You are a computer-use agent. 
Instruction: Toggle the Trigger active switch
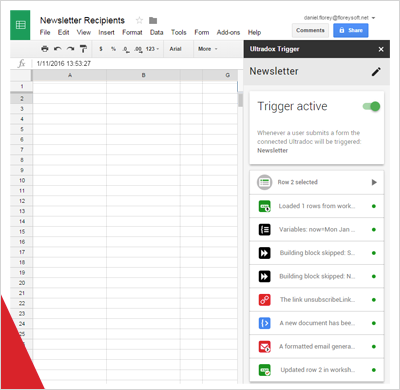tap(371, 106)
